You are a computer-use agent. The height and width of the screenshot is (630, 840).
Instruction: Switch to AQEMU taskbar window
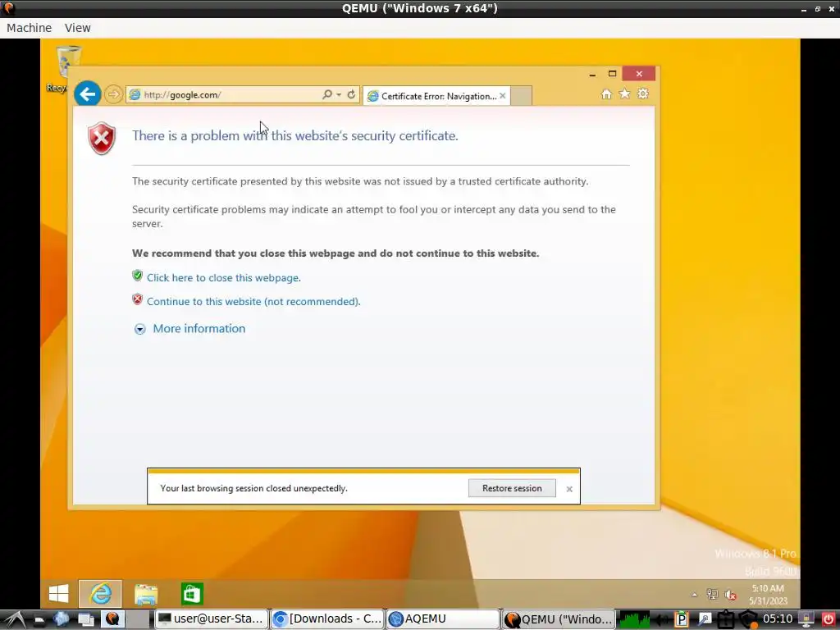click(x=443, y=619)
